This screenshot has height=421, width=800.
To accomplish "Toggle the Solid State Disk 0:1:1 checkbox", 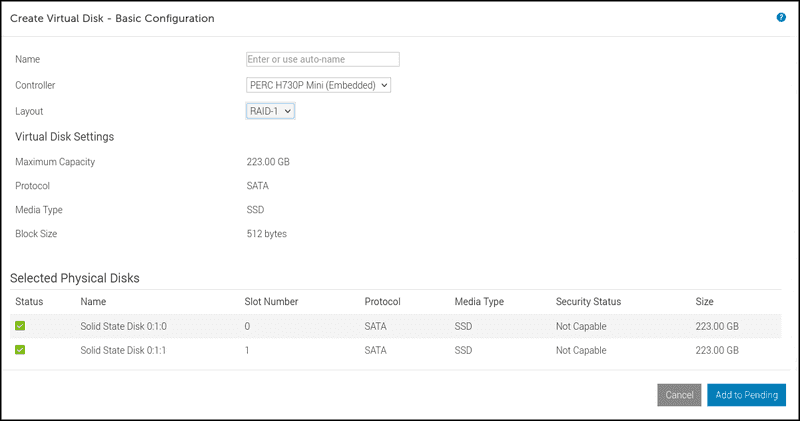I will click(20, 350).
